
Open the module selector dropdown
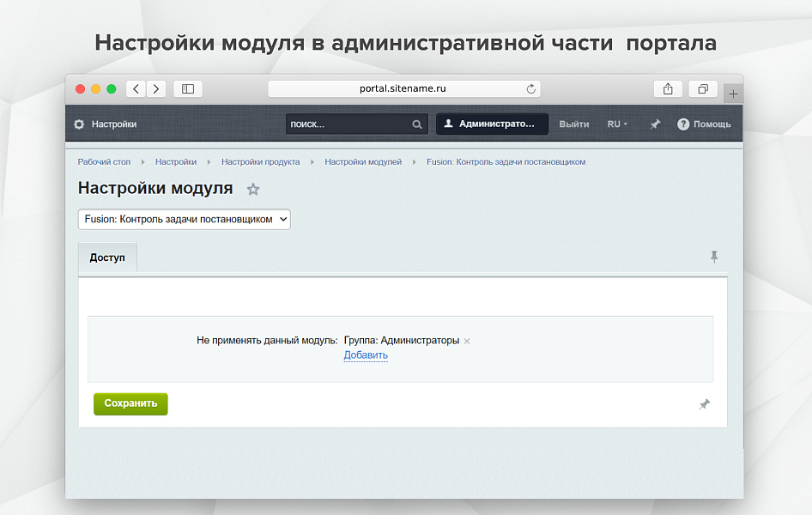184,219
